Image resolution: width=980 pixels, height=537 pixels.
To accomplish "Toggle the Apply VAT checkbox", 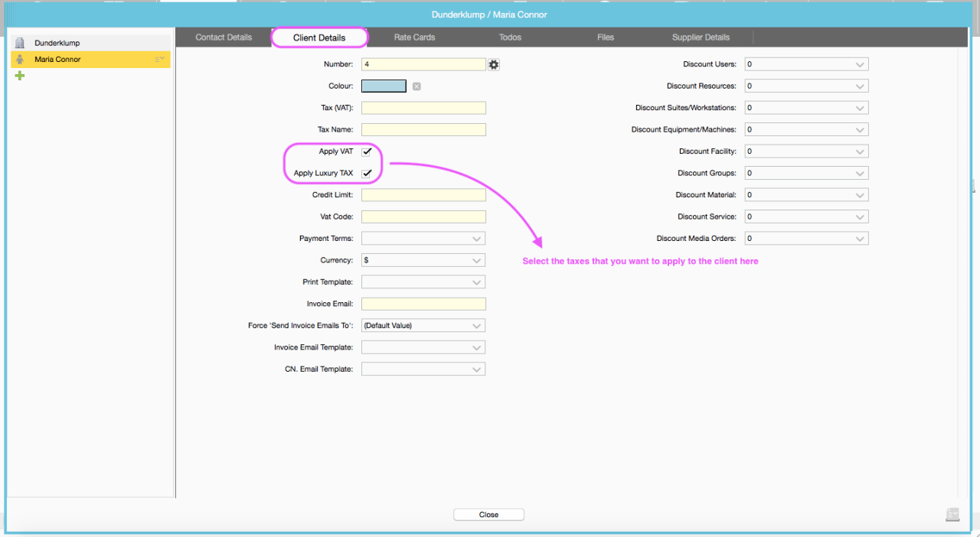I will 367,151.
